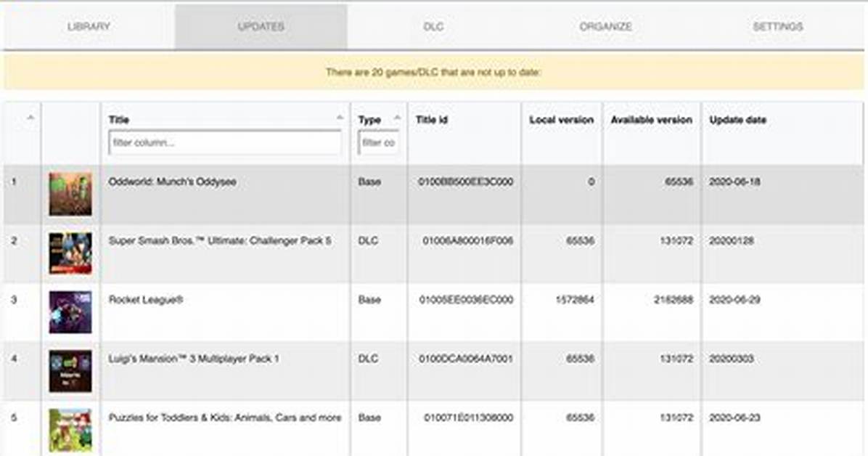The image size is (868, 456).
Task: Click title Super Smash Bros. Ultimate: Challenger Pack 5
Action: click(220, 241)
